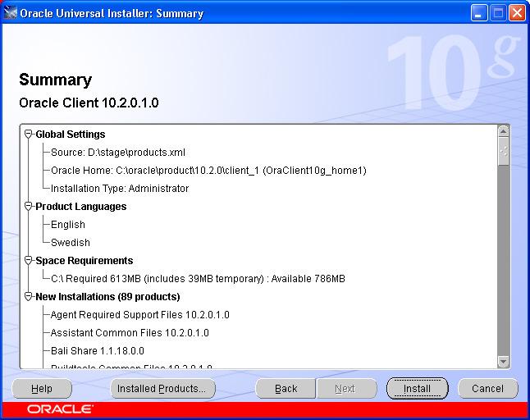Select the C:\ Required 613MB row
Screen dimensions: 530x420
tap(198, 278)
